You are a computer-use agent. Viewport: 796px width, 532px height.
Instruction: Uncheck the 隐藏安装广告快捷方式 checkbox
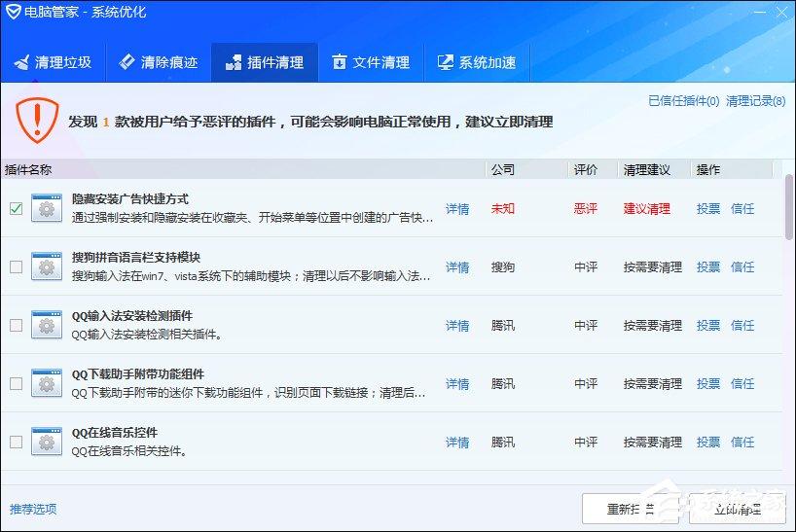tap(16, 208)
